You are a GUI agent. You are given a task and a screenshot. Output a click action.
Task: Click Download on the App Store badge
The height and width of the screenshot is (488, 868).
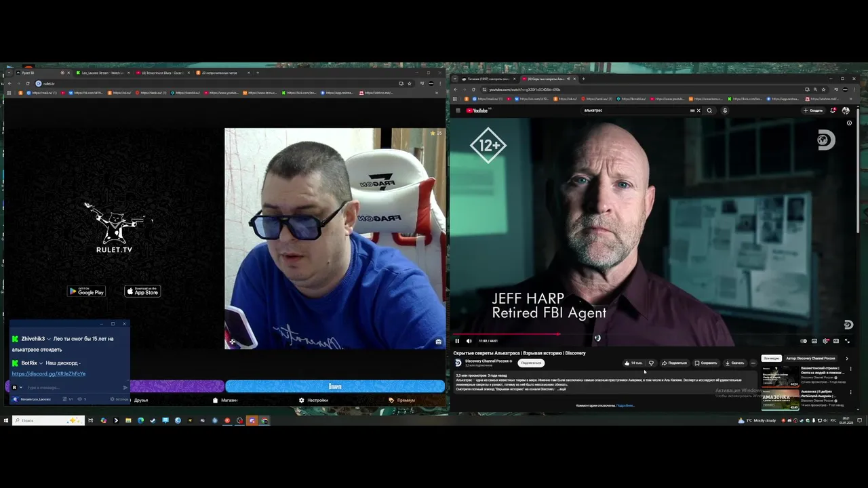142,291
